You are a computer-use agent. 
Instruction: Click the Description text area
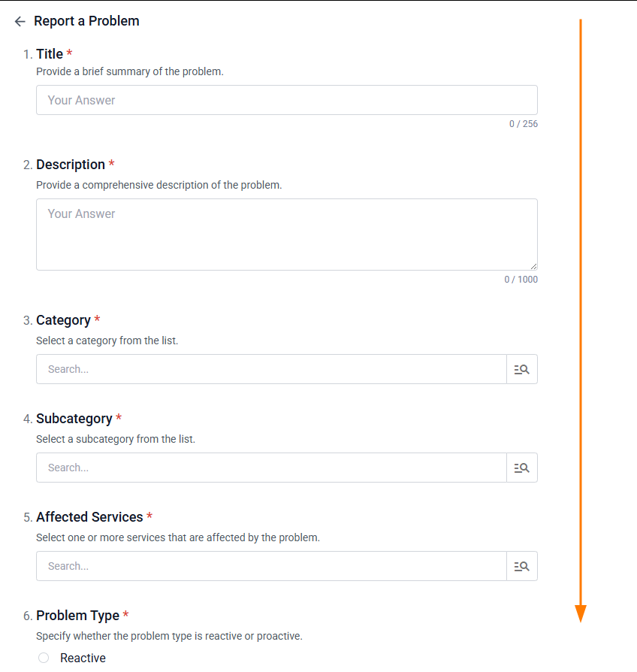point(286,234)
